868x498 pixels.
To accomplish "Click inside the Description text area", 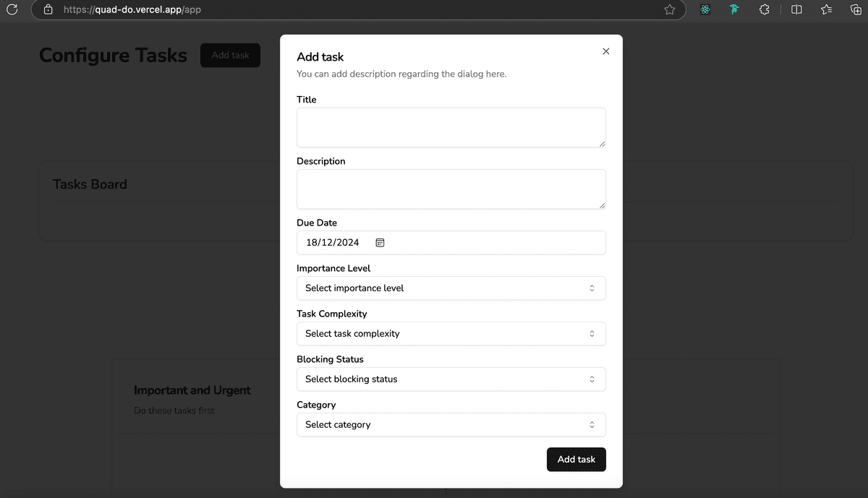I will click(x=451, y=189).
